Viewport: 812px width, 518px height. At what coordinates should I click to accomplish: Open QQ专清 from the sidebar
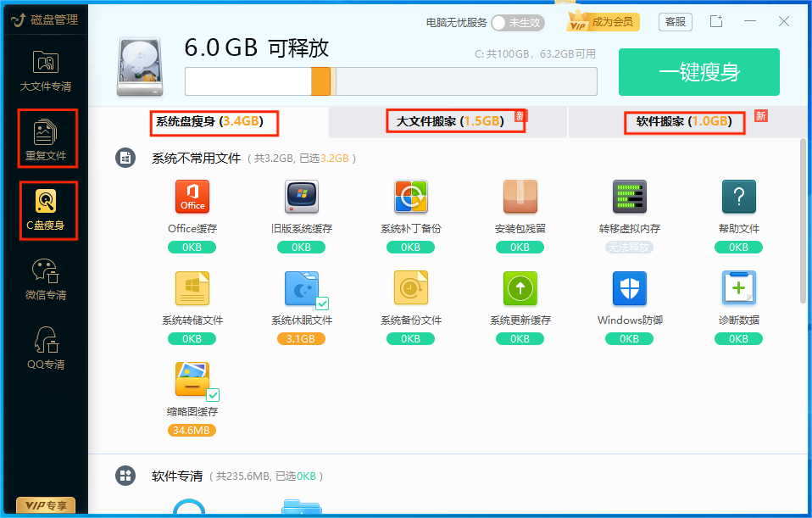47,346
